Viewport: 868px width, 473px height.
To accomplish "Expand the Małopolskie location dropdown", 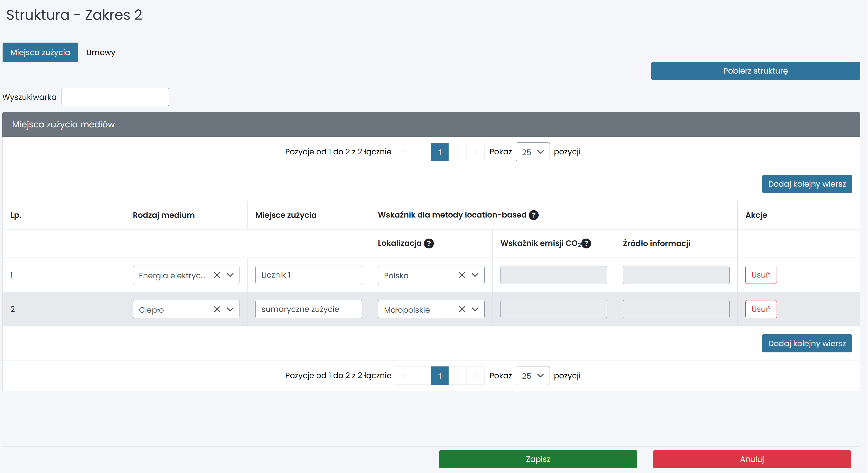I will tap(475, 310).
